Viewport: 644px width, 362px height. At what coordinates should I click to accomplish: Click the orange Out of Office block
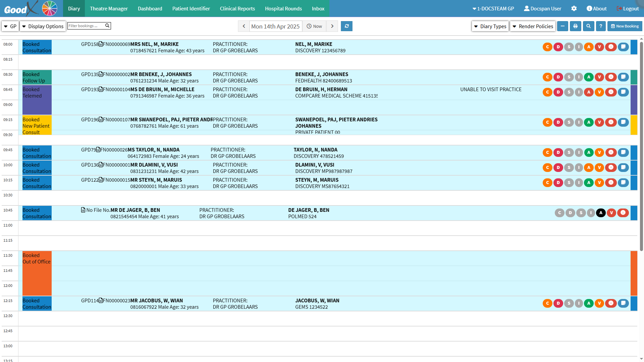click(x=37, y=273)
